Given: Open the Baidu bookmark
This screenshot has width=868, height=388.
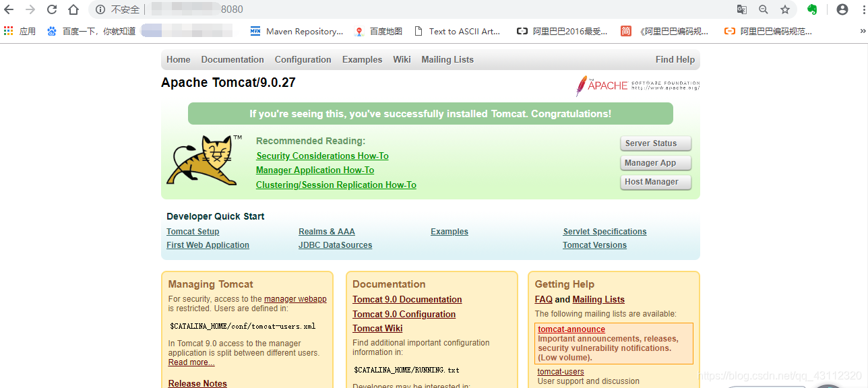Looking at the screenshot, I should [x=91, y=31].
